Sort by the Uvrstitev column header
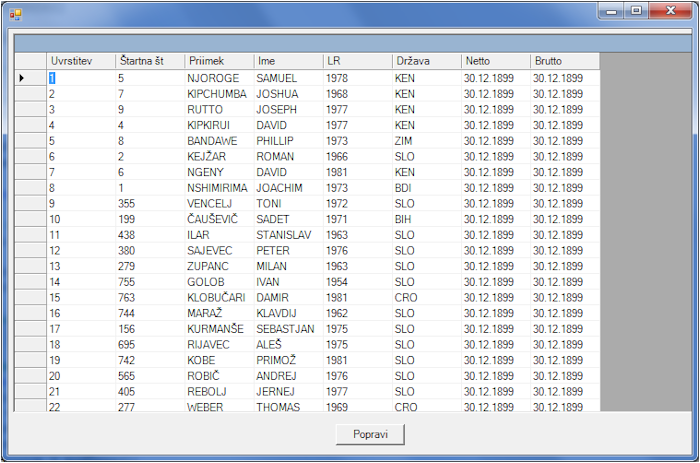Image resolution: width=700 pixels, height=463 pixels. [80, 61]
